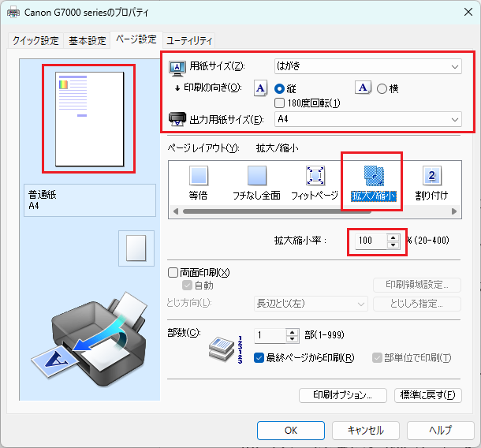Image resolution: width=481 pixels, height=448 pixels.
Task: Open the 用紙サイズ dropdown
Action: pyautogui.click(x=367, y=67)
